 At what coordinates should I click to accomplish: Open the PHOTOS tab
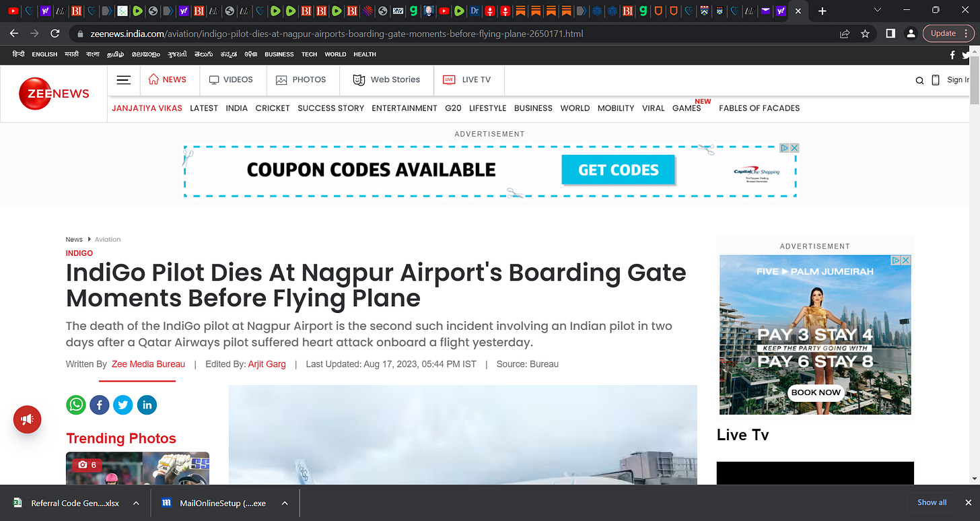pyautogui.click(x=301, y=79)
